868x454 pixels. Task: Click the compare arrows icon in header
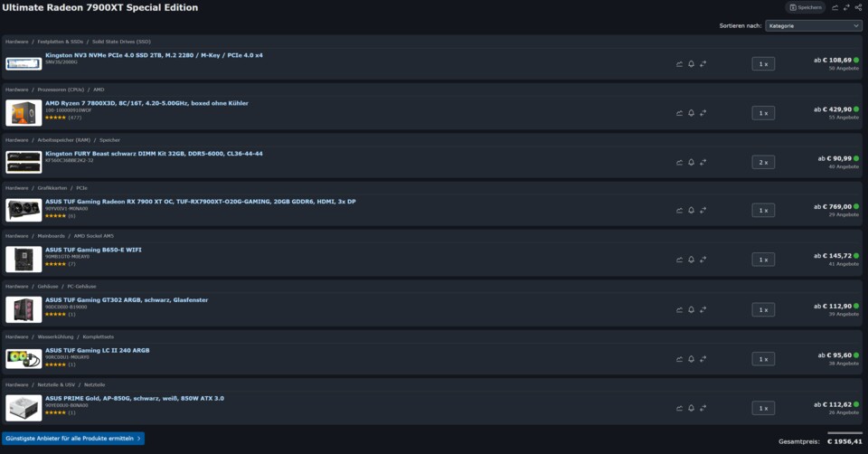846,7
